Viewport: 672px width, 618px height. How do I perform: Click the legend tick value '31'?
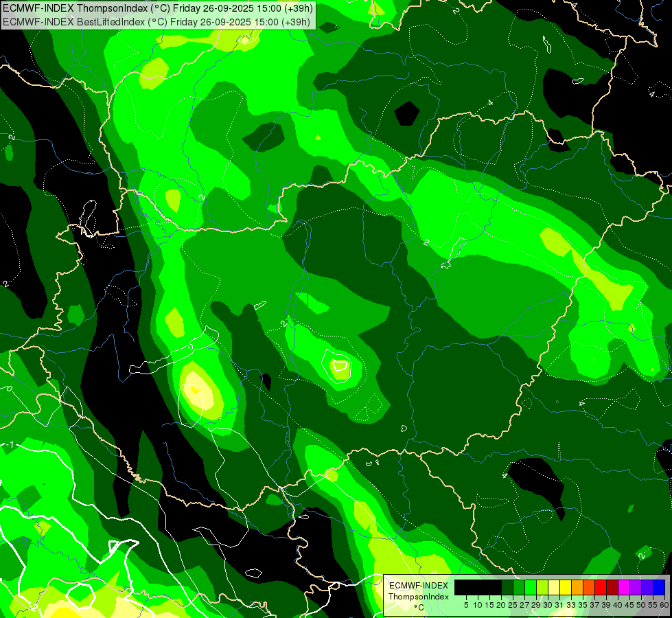[x=559, y=605]
